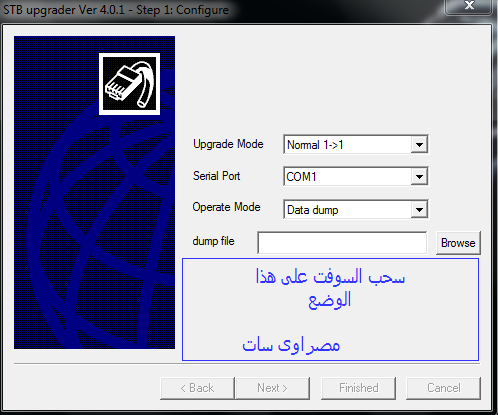This screenshot has width=498, height=415.
Task: Click the 'Next >' button
Action: click(x=272, y=388)
